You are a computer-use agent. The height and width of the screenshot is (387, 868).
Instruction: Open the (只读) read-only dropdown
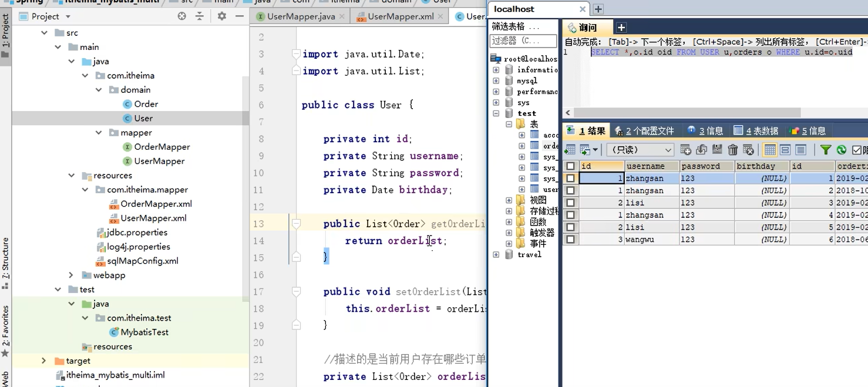click(640, 150)
